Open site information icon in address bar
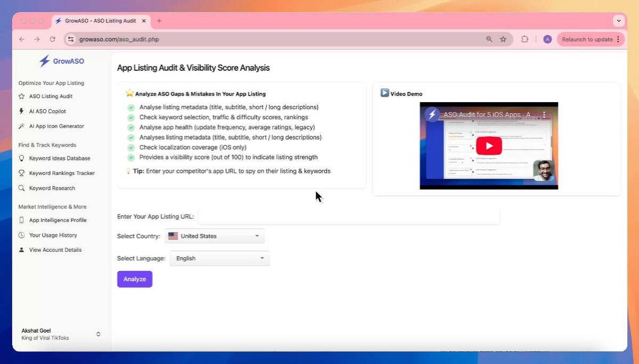This screenshot has width=639, height=364. (x=71, y=39)
